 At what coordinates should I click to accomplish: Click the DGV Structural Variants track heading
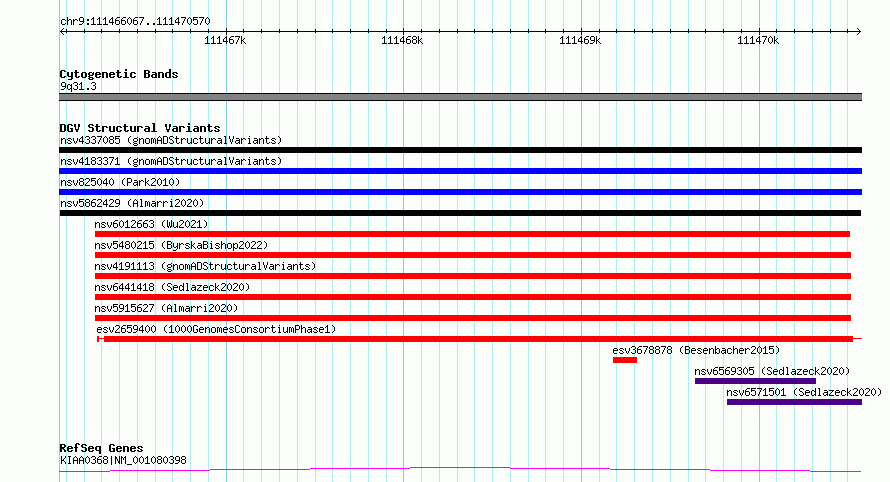point(140,128)
